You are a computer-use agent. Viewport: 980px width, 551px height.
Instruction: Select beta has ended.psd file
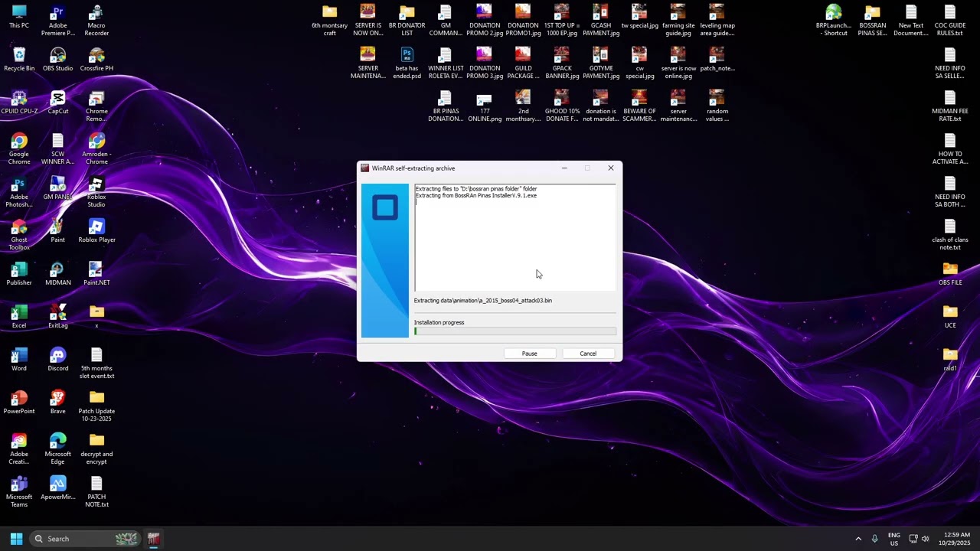(x=407, y=64)
